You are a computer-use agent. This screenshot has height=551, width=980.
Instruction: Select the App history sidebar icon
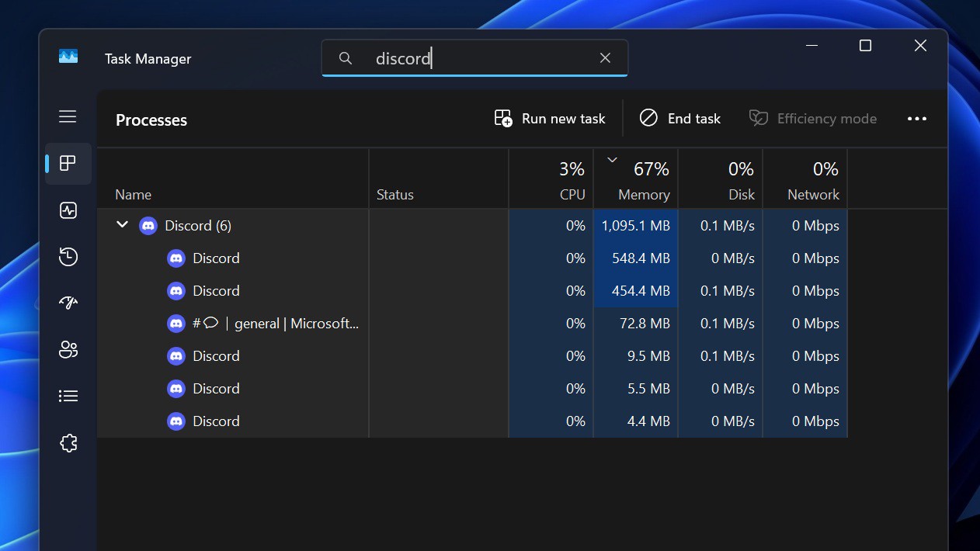point(68,256)
